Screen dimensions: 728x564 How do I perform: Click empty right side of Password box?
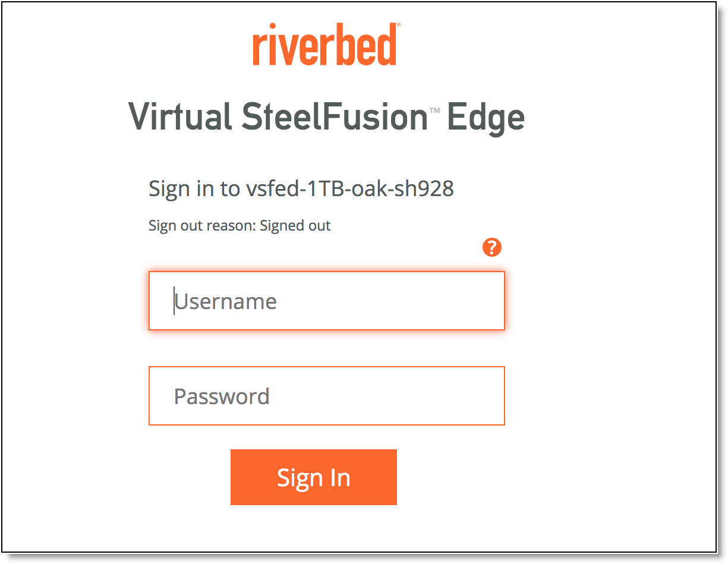pyautogui.click(x=416, y=396)
